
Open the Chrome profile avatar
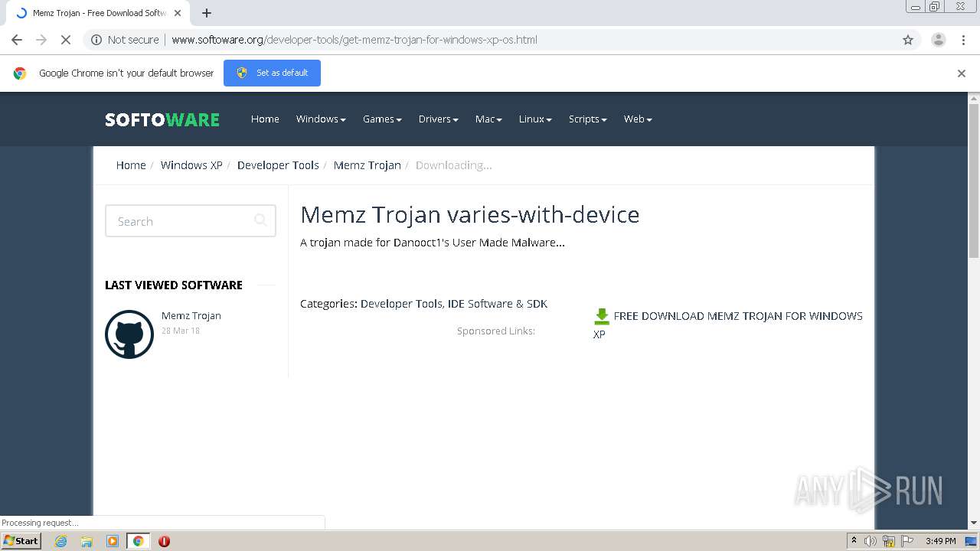[938, 40]
